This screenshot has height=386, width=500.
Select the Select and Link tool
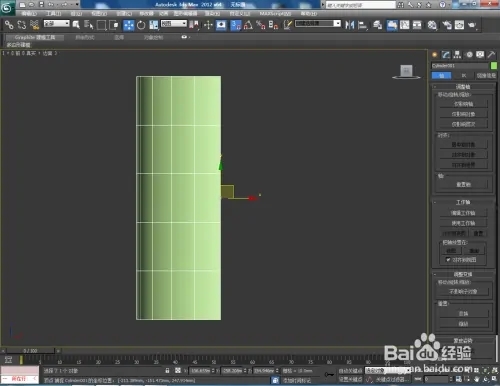click(9, 25)
